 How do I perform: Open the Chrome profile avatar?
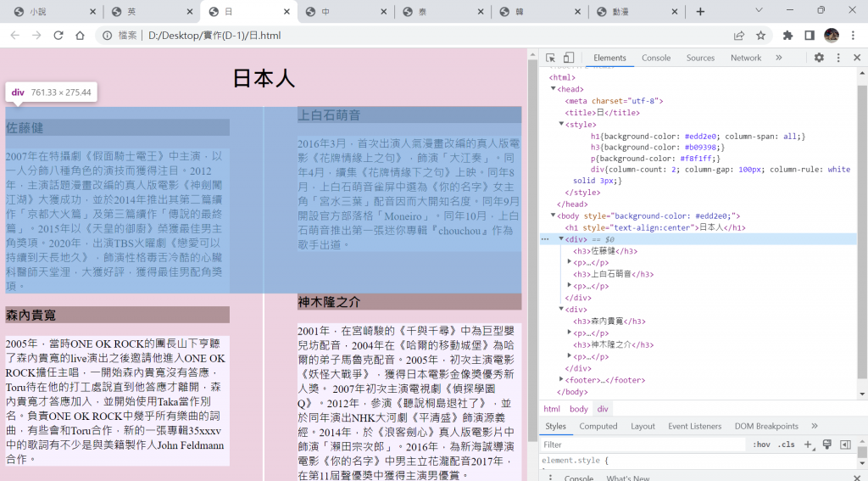(x=832, y=36)
